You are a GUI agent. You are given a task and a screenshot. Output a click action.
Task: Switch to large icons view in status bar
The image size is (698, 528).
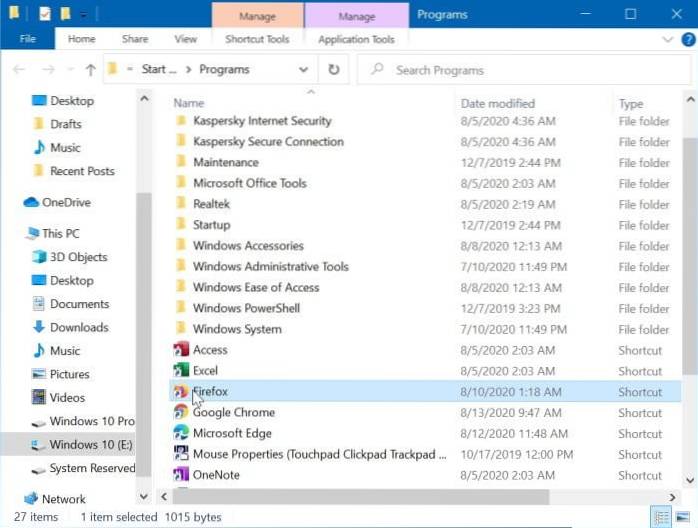click(682, 517)
